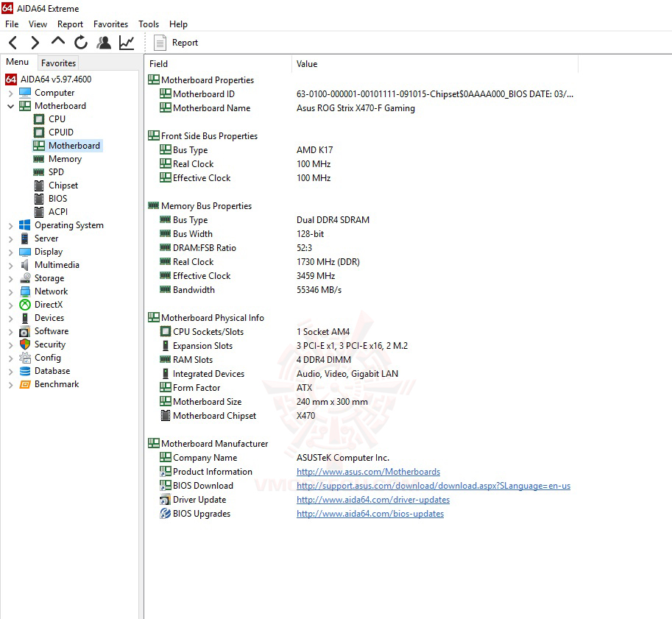This screenshot has width=672, height=619.
Task: Open the Help menu
Action: pyautogui.click(x=178, y=24)
